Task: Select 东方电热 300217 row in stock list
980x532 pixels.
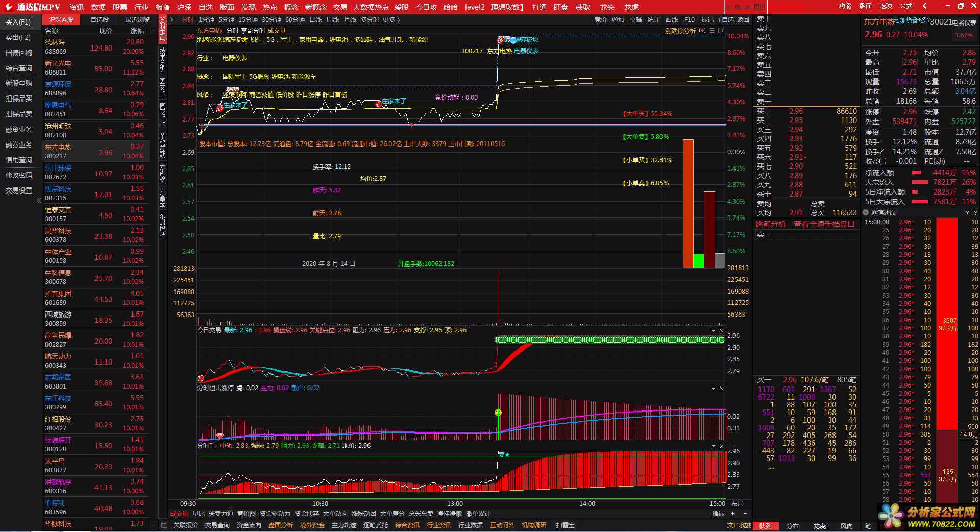Action: [x=96, y=152]
